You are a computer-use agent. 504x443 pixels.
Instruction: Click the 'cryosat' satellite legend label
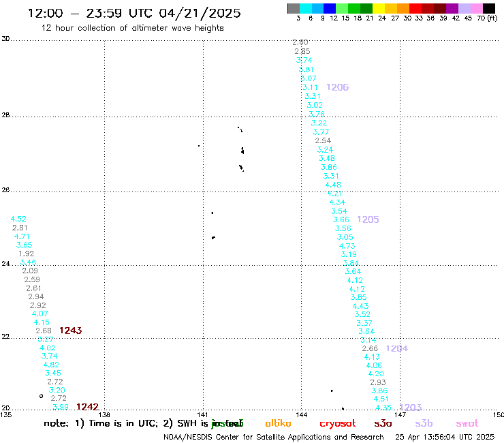[338, 424]
